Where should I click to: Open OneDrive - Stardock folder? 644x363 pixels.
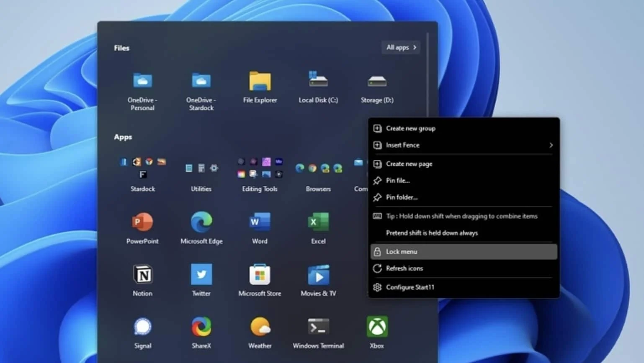[201, 90]
